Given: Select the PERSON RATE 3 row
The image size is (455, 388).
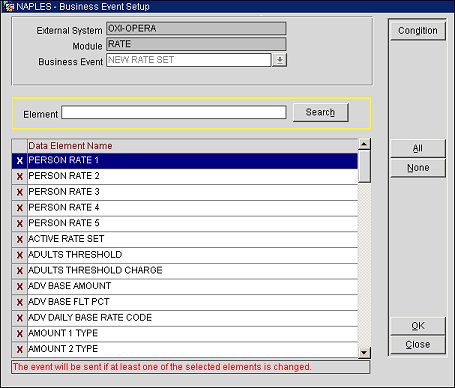Looking at the screenshot, I should (192, 192).
